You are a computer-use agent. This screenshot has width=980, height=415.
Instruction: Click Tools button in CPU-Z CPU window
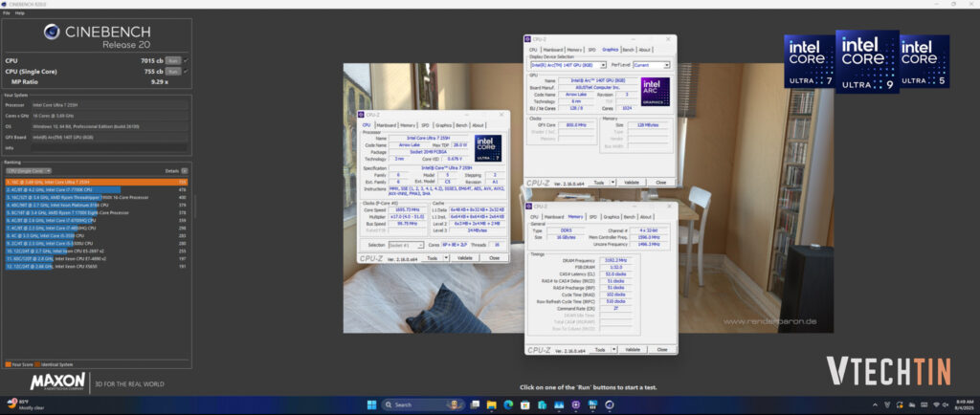click(x=432, y=258)
